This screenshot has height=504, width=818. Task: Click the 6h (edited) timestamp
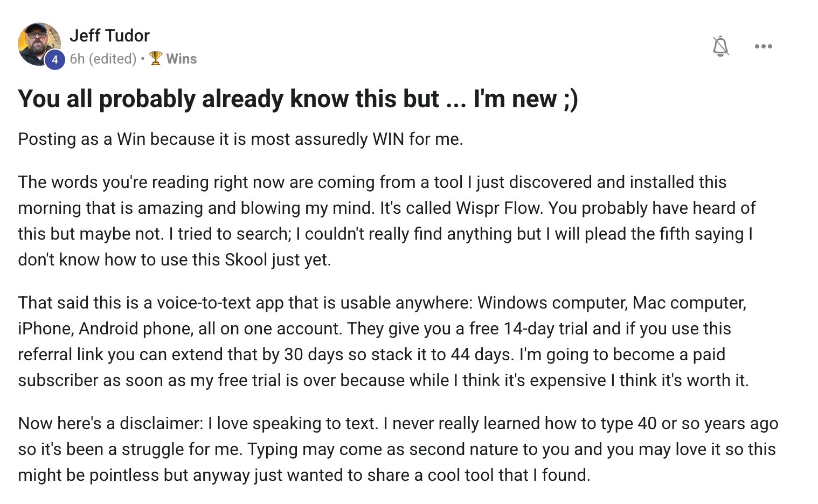(103, 59)
